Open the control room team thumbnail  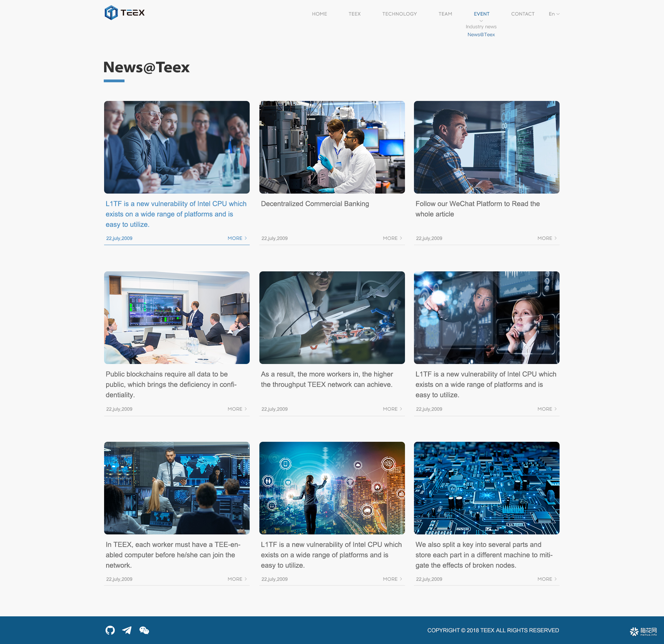click(177, 488)
